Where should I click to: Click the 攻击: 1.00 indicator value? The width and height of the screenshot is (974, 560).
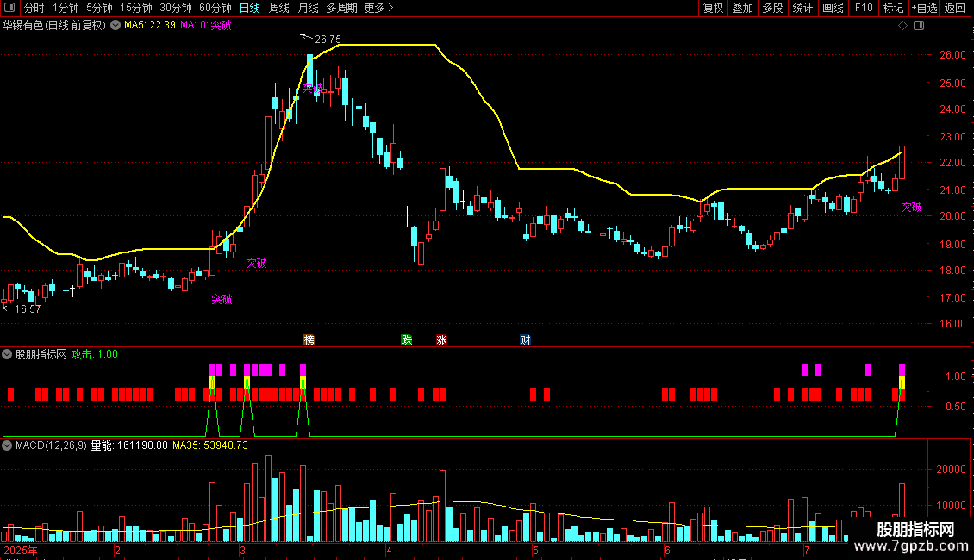click(x=95, y=354)
